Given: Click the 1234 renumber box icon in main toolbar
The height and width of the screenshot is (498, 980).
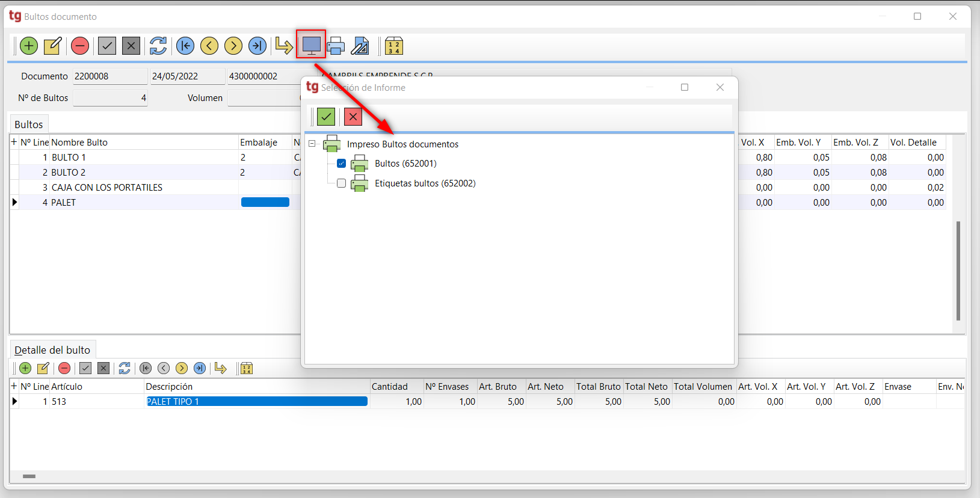Looking at the screenshot, I should (394, 46).
